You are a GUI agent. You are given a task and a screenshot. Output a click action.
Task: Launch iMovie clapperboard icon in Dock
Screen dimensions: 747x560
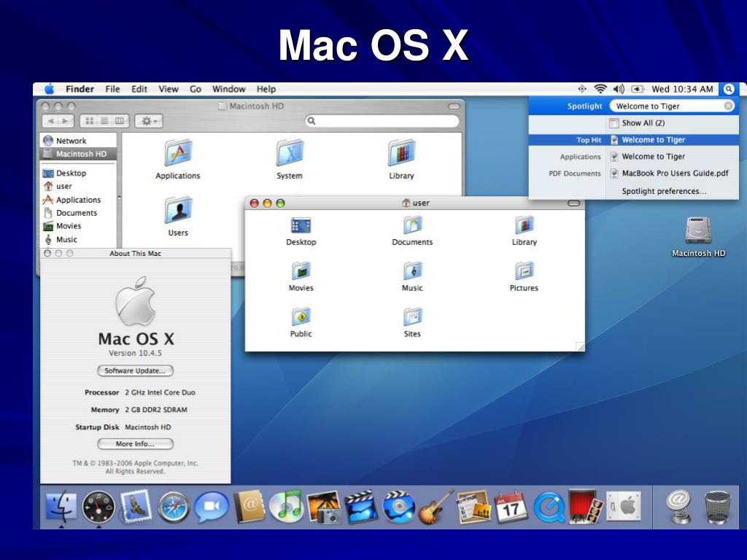pos(361,507)
